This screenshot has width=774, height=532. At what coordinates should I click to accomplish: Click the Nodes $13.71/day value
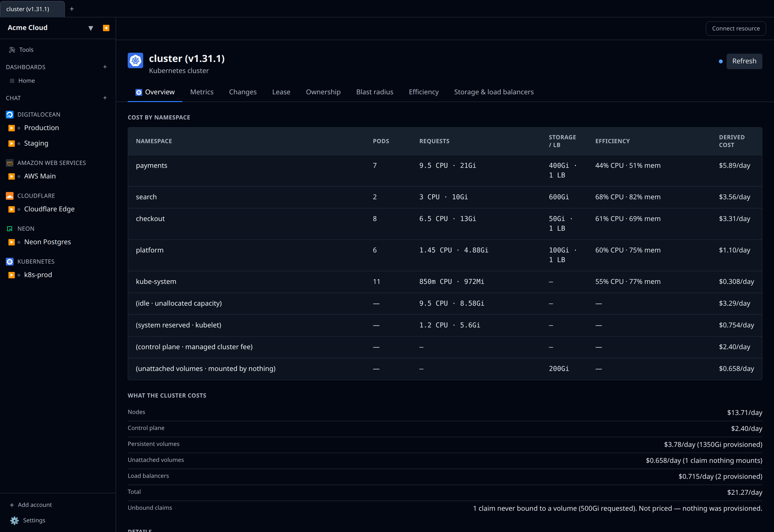coord(744,413)
